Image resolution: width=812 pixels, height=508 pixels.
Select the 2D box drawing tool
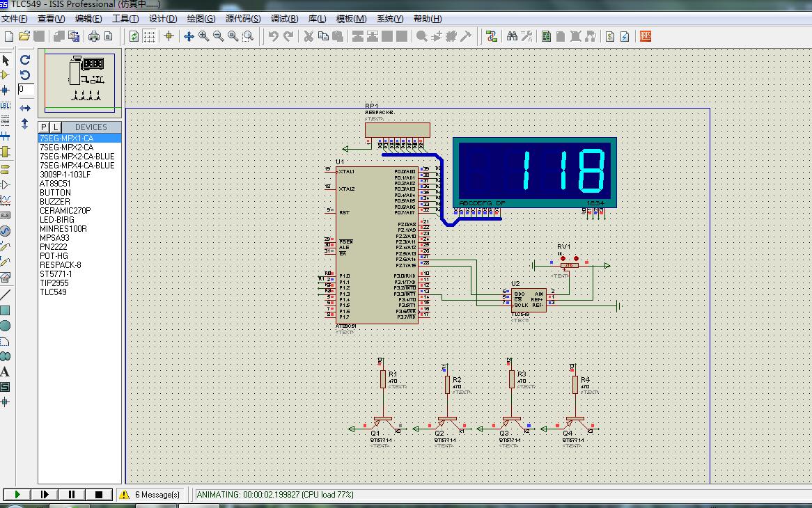pyautogui.click(x=5, y=310)
